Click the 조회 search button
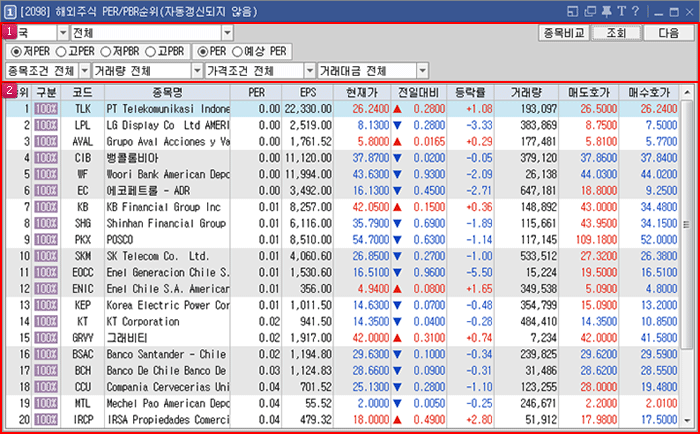 [617, 33]
